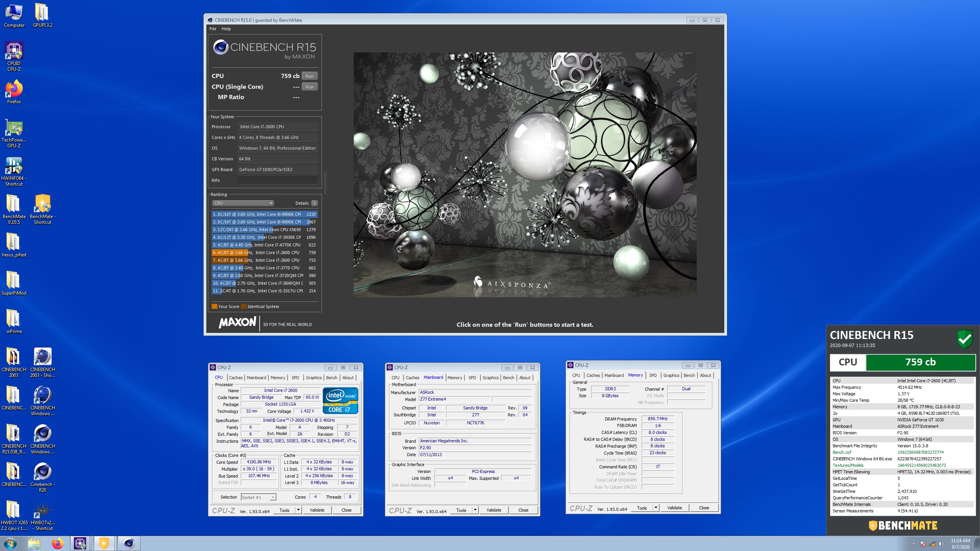Select ranking row 11 i5-3317U 214
980x551 pixels.
265,291
